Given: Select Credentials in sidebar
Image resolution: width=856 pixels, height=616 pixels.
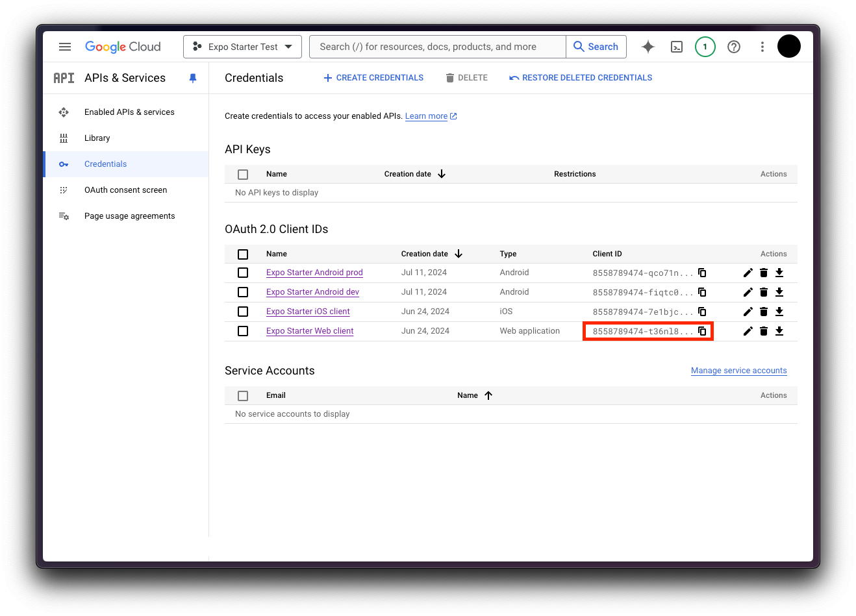Looking at the screenshot, I should pyautogui.click(x=126, y=164).
